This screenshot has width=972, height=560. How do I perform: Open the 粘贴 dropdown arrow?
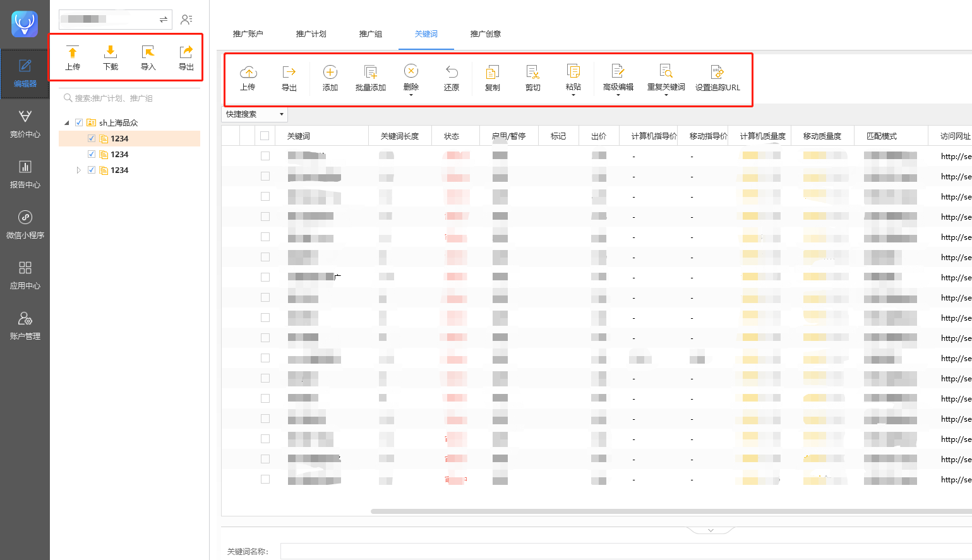pyautogui.click(x=573, y=95)
